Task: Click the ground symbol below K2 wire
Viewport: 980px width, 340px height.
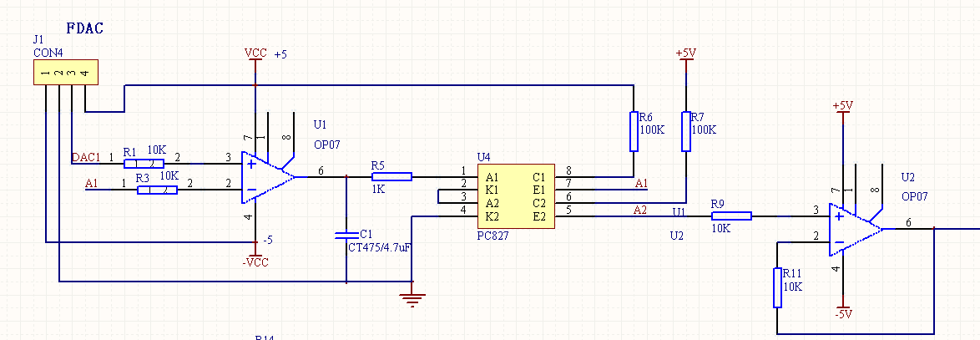Action: pyautogui.click(x=412, y=300)
